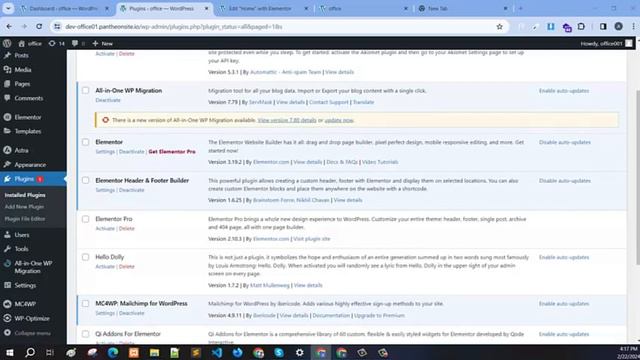Open Visual Studio Code from taskbar
640x360 pixels.
217,352
